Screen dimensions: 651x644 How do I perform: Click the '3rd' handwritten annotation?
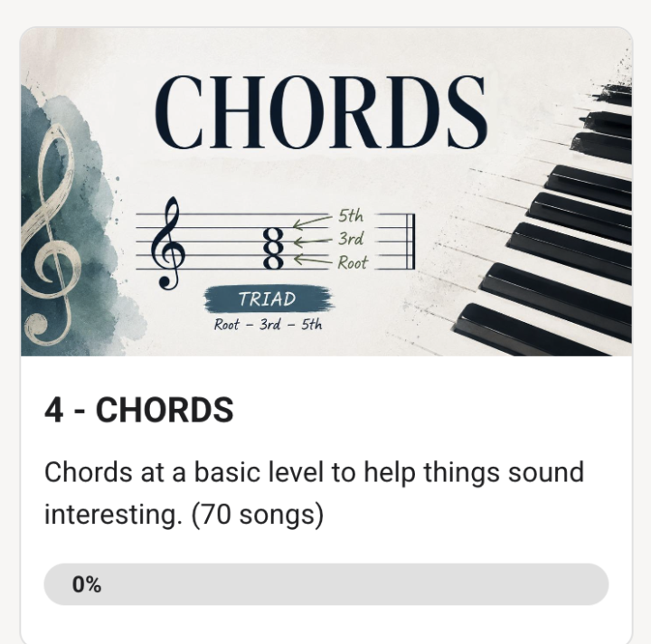coord(351,239)
